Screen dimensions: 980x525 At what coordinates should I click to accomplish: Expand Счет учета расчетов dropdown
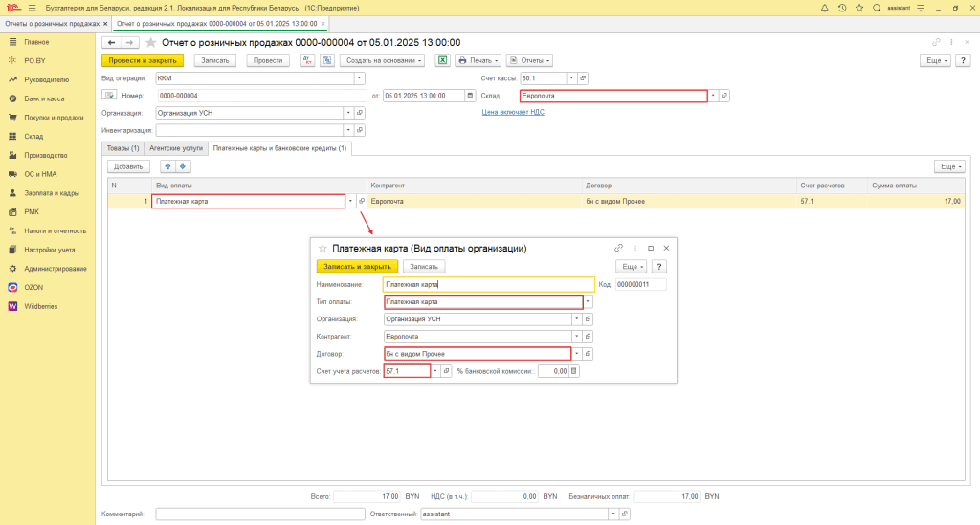(x=435, y=371)
